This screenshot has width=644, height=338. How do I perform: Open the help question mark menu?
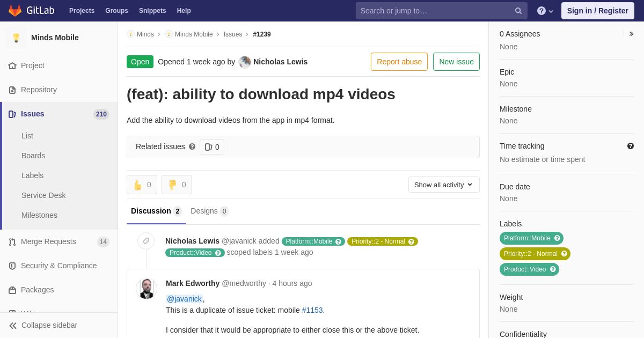tap(545, 11)
